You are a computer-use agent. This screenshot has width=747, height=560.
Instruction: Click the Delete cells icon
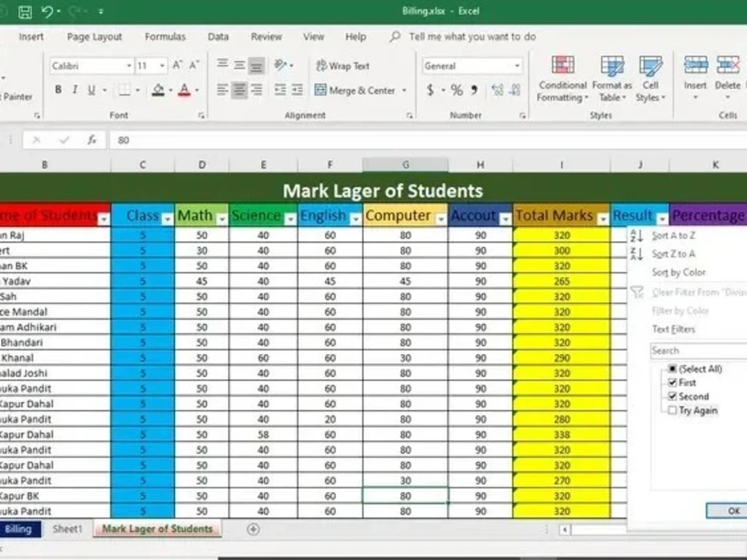click(728, 65)
